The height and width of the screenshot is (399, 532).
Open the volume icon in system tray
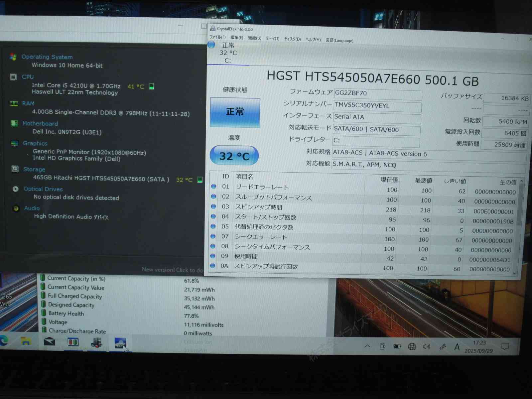(x=426, y=346)
